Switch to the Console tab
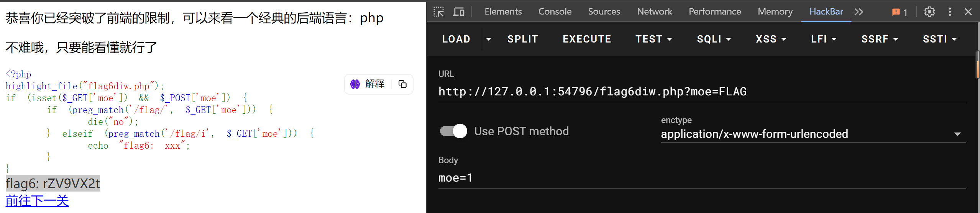This screenshot has height=213, width=980. [555, 11]
